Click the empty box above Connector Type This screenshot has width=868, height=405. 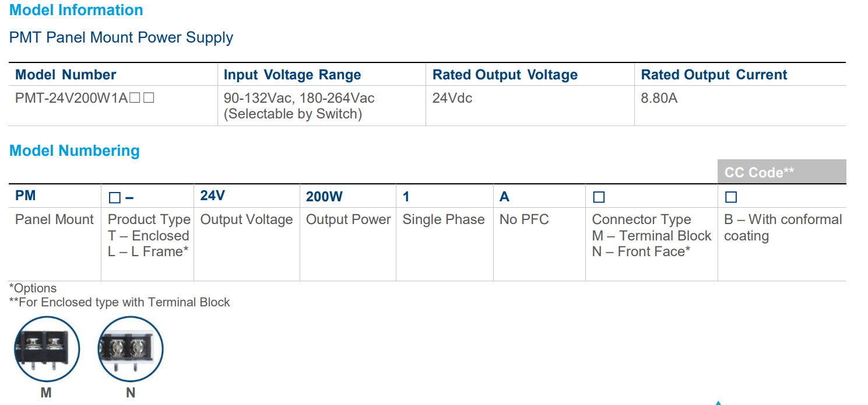[x=599, y=197]
